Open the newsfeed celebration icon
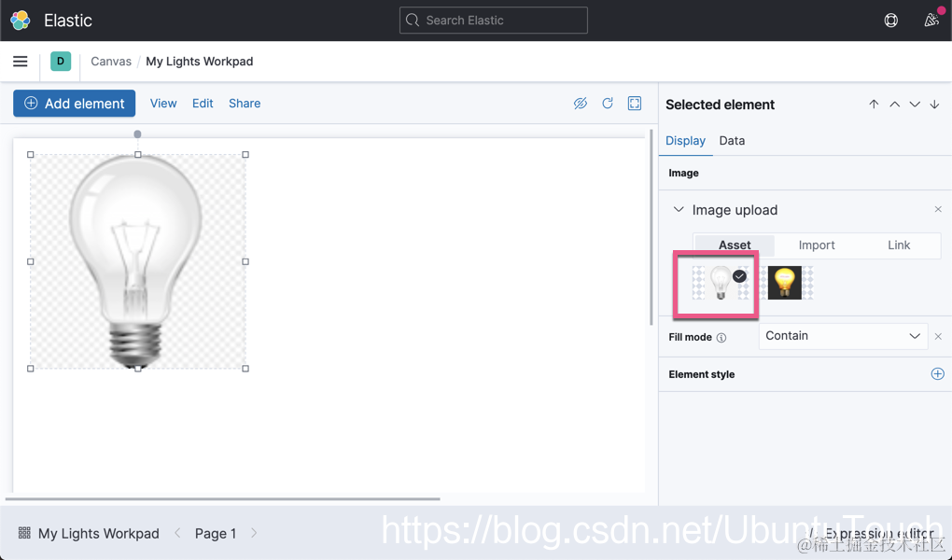 pyautogui.click(x=931, y=20)
